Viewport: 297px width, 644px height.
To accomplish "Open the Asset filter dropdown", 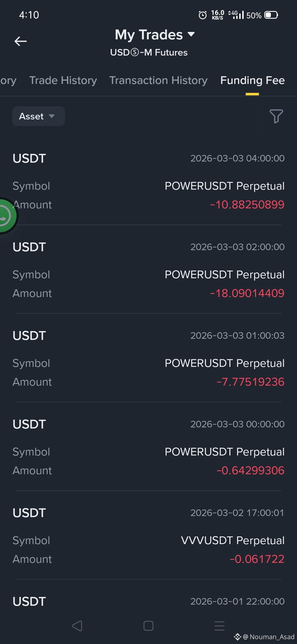I will pos(38,116).
